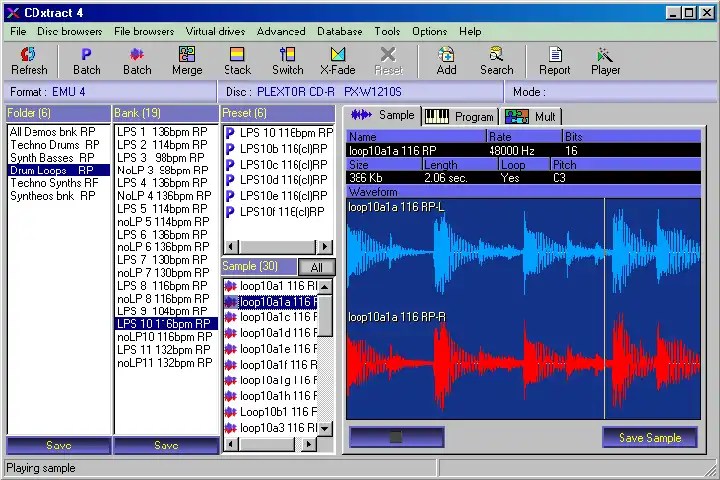The width and height of the screenshot is (720, 480).
Task: Click Save button under Folder list
Action: click(x=59, y=445)
